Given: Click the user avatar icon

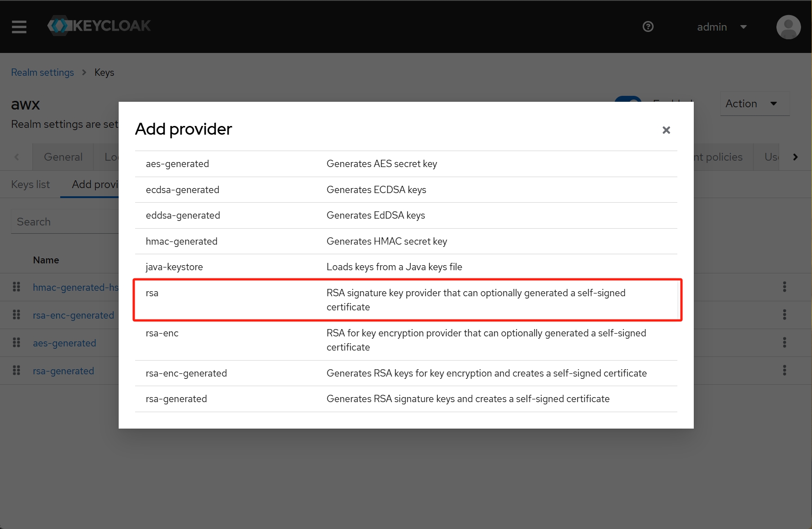Looking at the screenshot, I should (788, 27).
